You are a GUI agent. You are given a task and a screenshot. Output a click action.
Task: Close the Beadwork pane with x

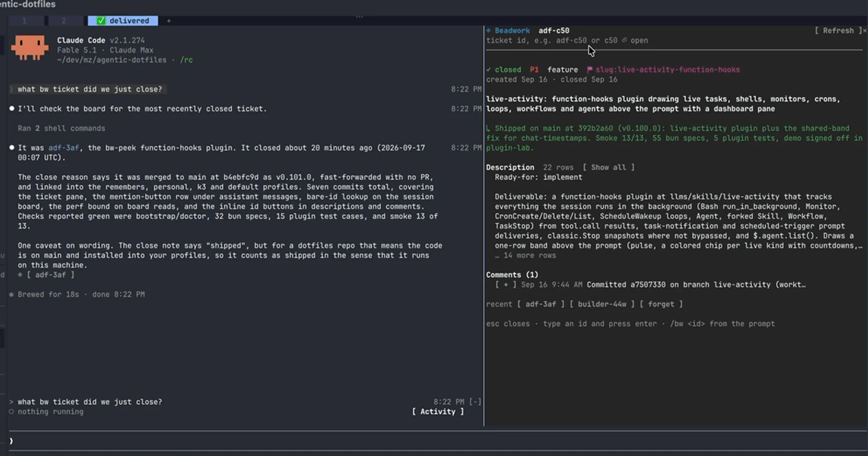coord(865,30)
